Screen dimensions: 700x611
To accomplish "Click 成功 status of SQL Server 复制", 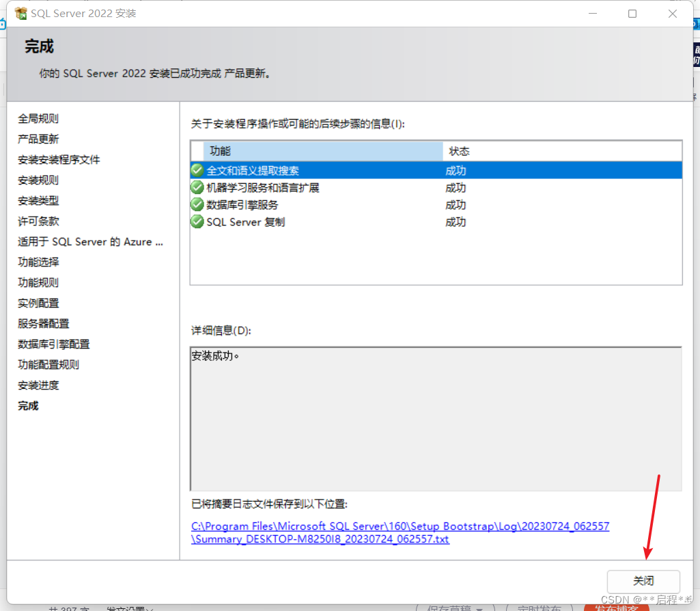I will 456,221.
